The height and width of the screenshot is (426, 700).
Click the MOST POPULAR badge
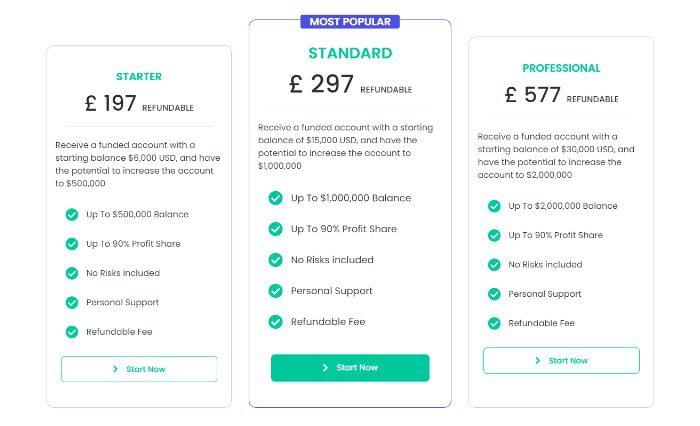coord(350,21)
